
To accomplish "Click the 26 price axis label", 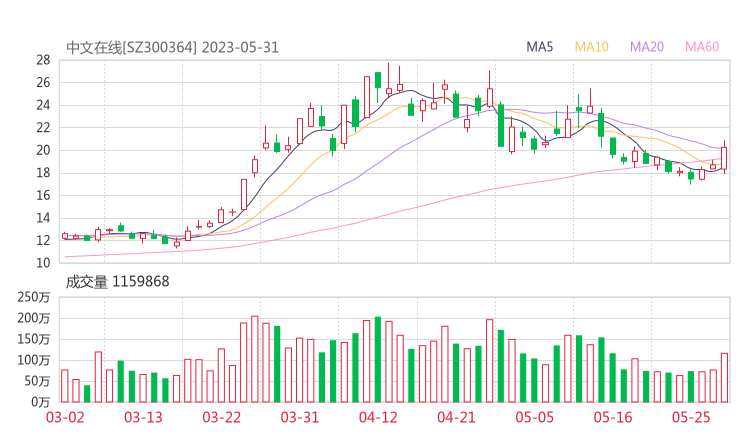I will [43, 83].
